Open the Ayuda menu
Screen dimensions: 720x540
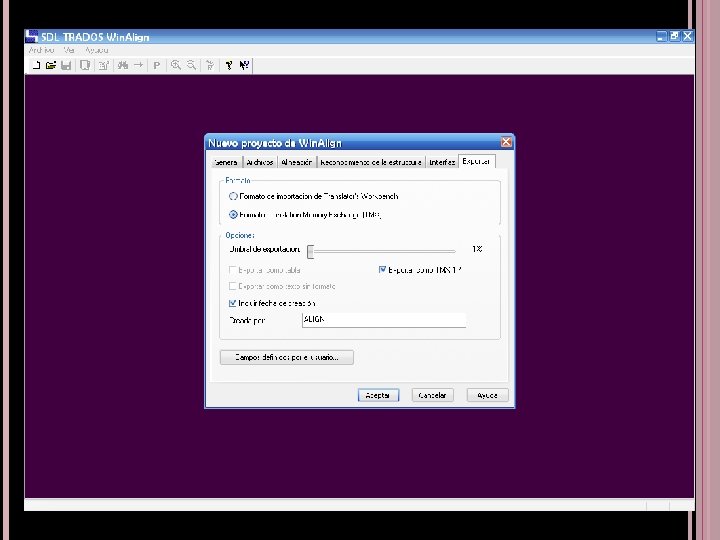(x=96, y=50)
